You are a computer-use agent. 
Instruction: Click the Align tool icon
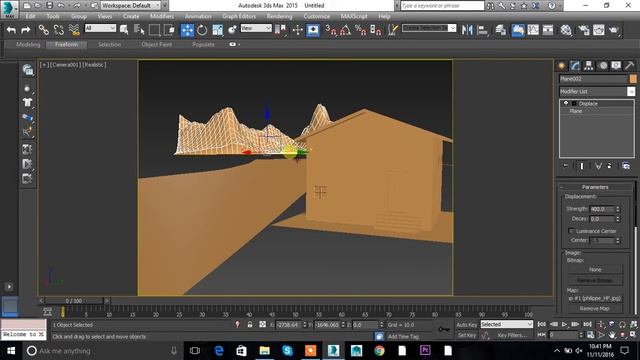[482, 30]
